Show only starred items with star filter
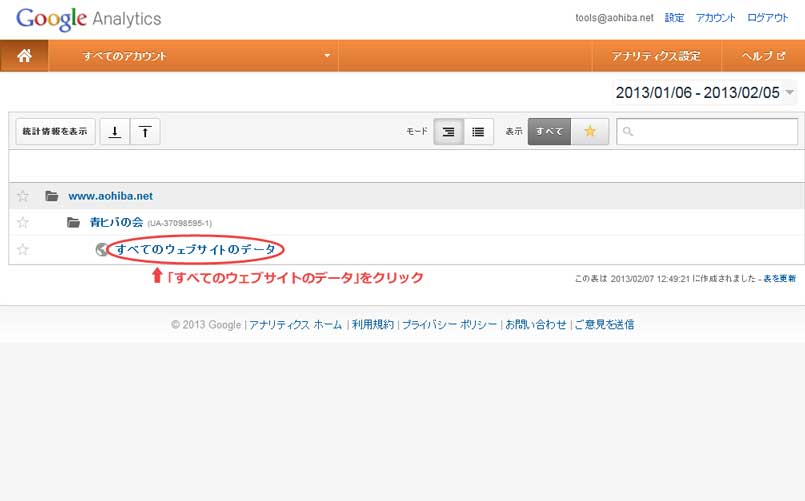The width and height of the screenshot is (805, 501). pos(590,131)
